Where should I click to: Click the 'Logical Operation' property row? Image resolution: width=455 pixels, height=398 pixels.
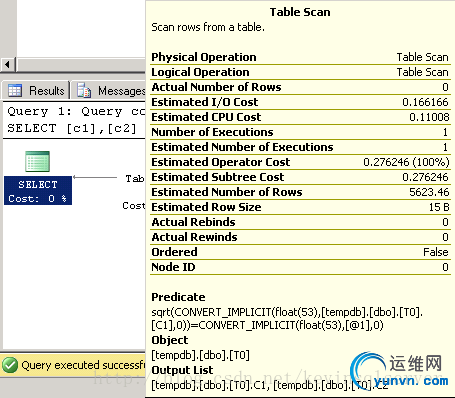pyautogui.click(x=300, y=72)
